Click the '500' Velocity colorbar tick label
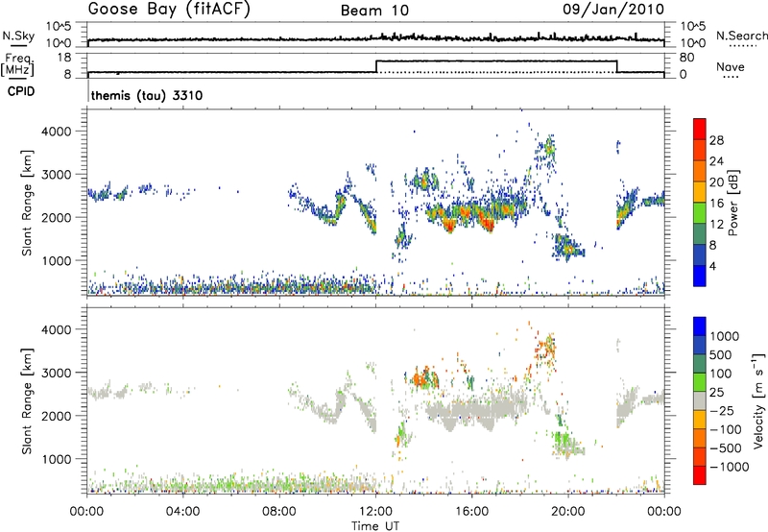 (x=721, y=354)
